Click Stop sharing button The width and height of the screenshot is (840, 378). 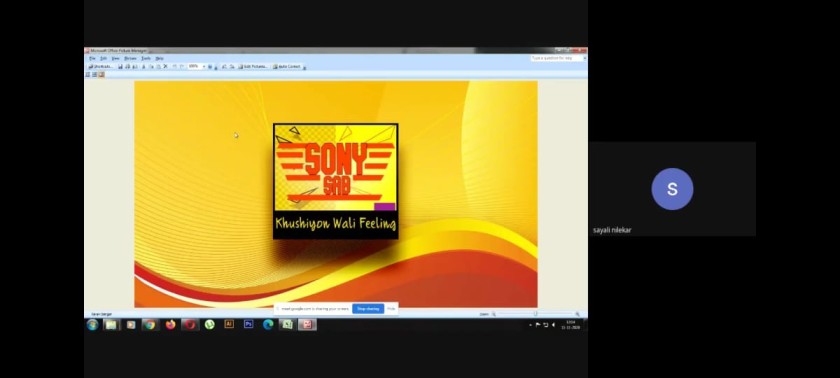pyautogui.click(x=368, y=309)
